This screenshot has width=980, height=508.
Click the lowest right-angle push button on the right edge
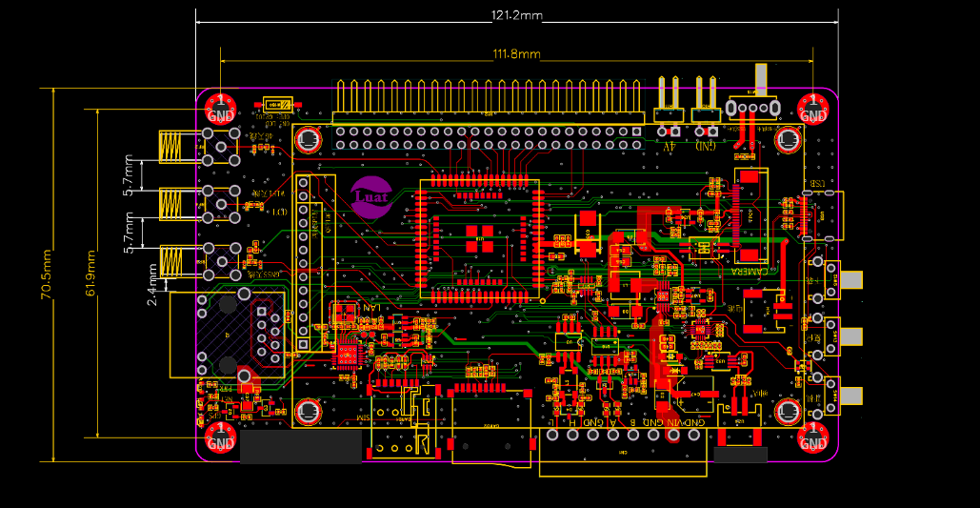pyautogui.click(x=835, y=396)
